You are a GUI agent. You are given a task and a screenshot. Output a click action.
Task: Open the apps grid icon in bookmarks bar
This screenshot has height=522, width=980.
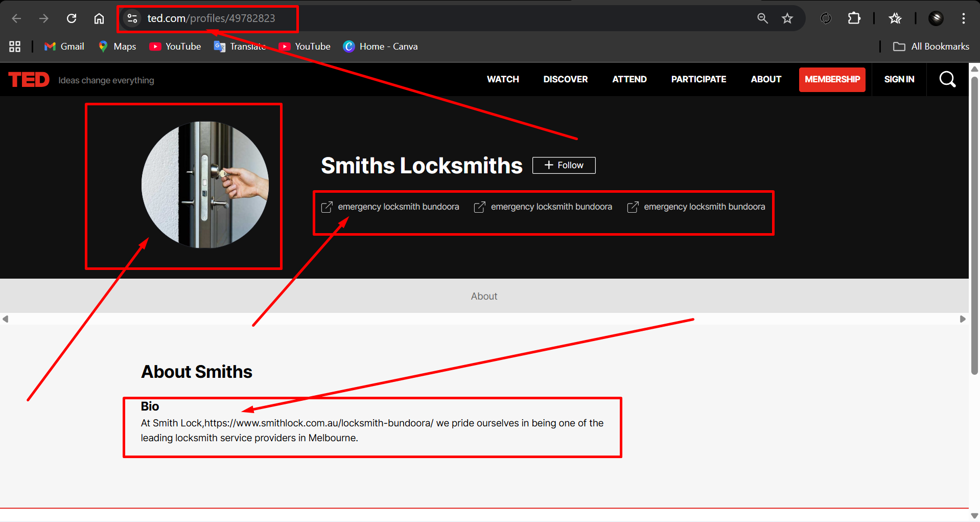pyautogui.click(x=15, y=47)
